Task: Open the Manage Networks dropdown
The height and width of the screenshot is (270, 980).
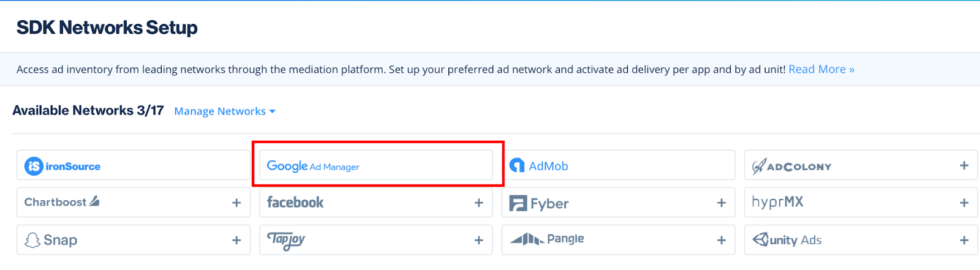Action: 220,111
